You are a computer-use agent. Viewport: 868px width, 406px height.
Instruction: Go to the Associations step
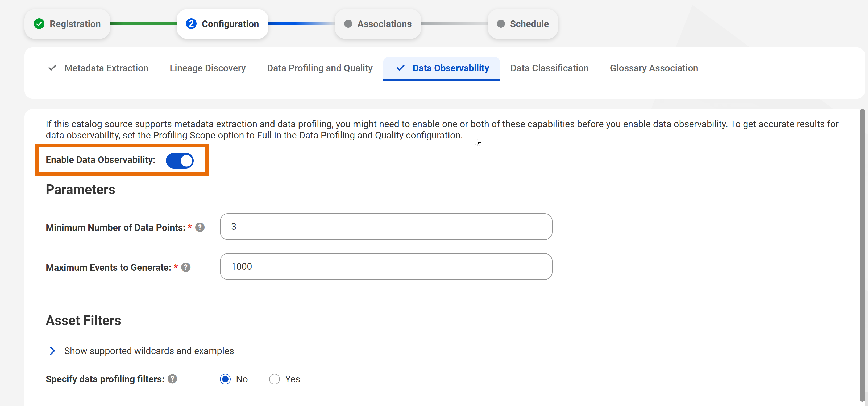tap(378, 24)
